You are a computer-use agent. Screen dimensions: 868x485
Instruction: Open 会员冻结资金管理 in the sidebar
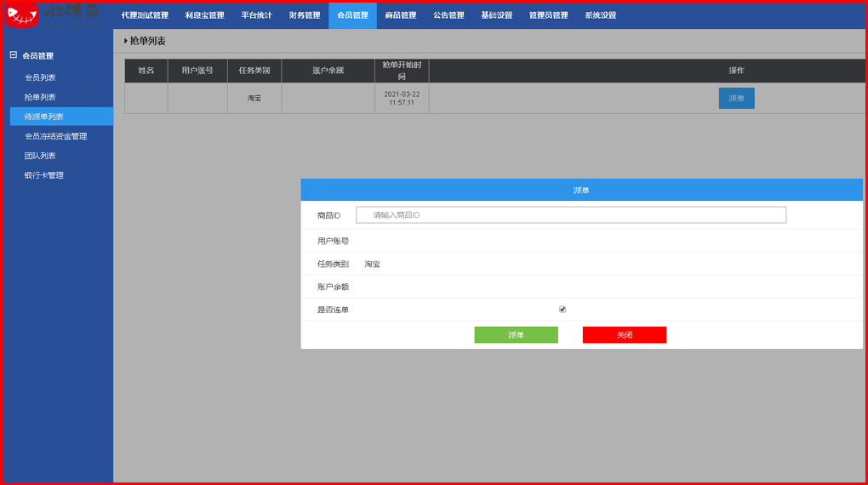pyautogui.click(x=55, y=136)
